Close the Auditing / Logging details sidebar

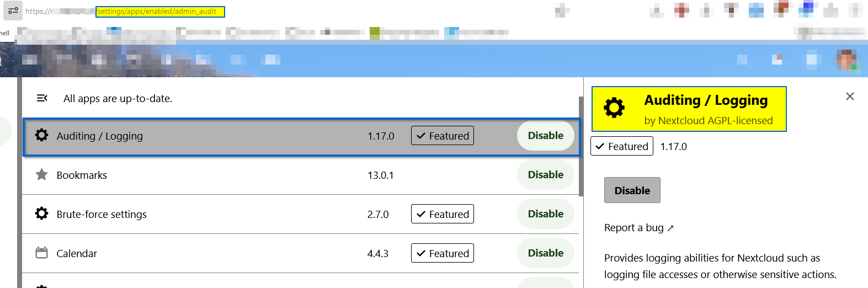[x=850, y=97]
